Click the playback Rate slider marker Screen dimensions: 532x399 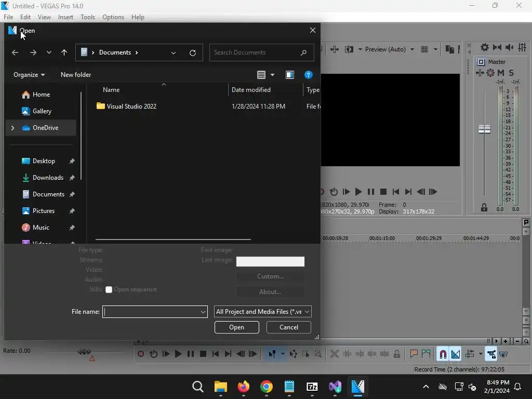coord(84,352)
